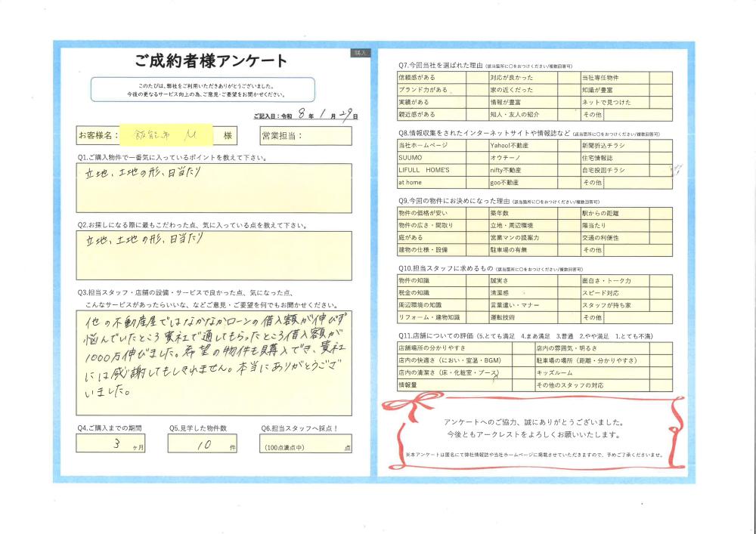Select the Q1 answer box
The image size is (756, 534).
click(x=214, y=189)
